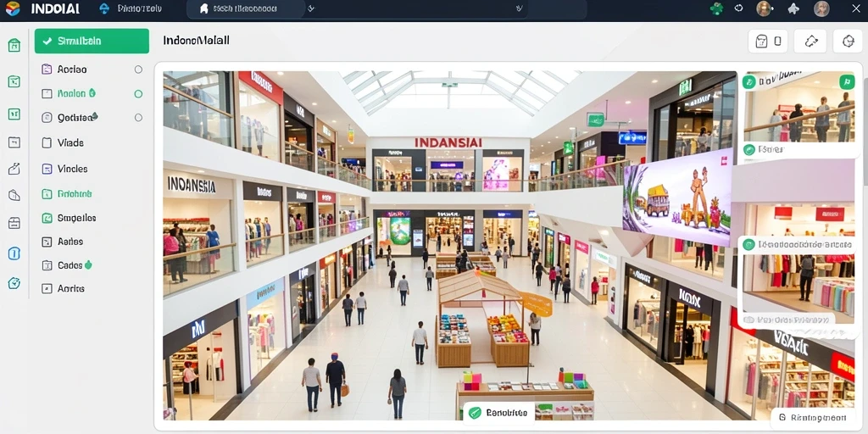Click the purple icon beside Aoolao

[x=47, y=70]
